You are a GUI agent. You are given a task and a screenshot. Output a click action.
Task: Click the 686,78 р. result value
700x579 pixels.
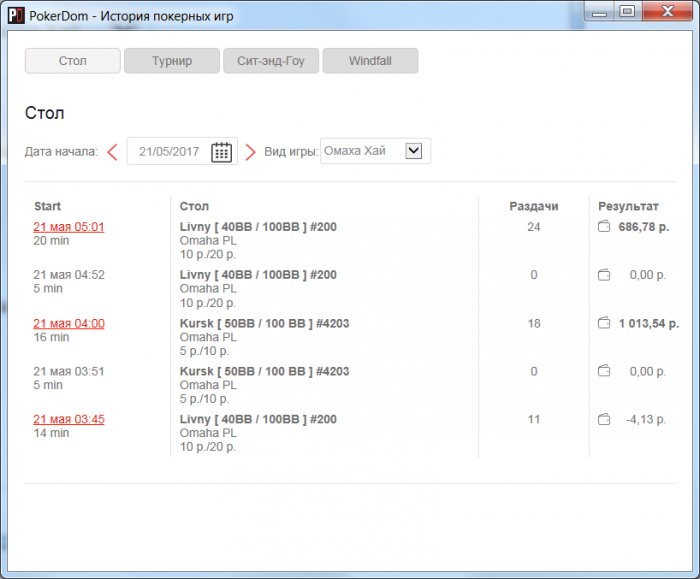tap(644, 227)
